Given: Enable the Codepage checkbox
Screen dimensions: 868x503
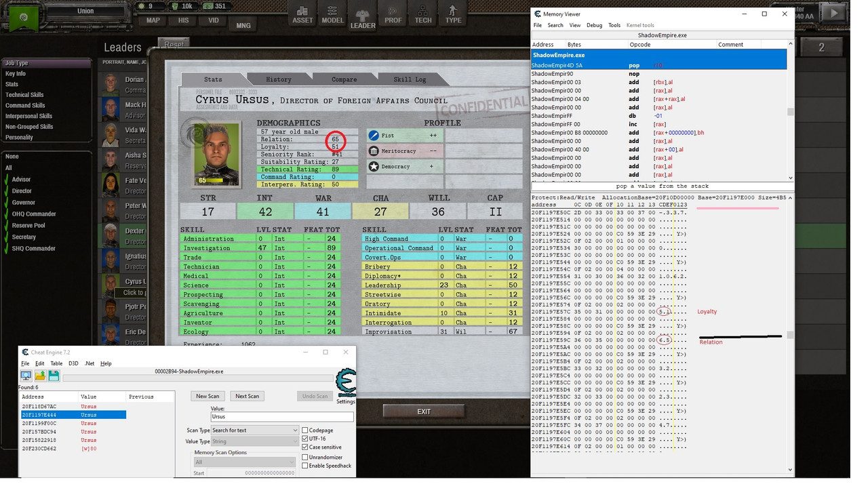Looking at the screenshot, I should point(305,430).
